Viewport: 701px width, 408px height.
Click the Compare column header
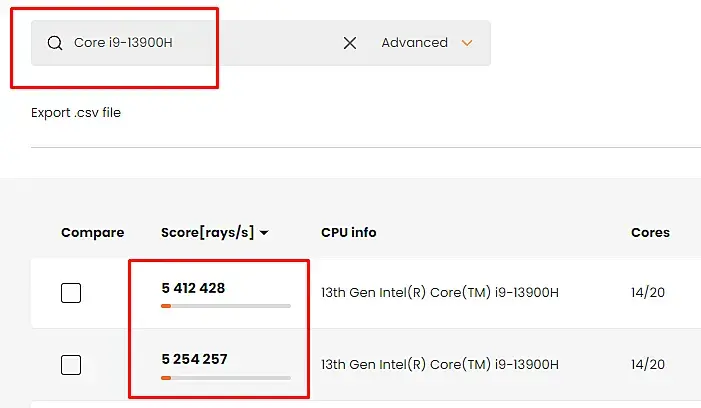click(x=92, y=232)
